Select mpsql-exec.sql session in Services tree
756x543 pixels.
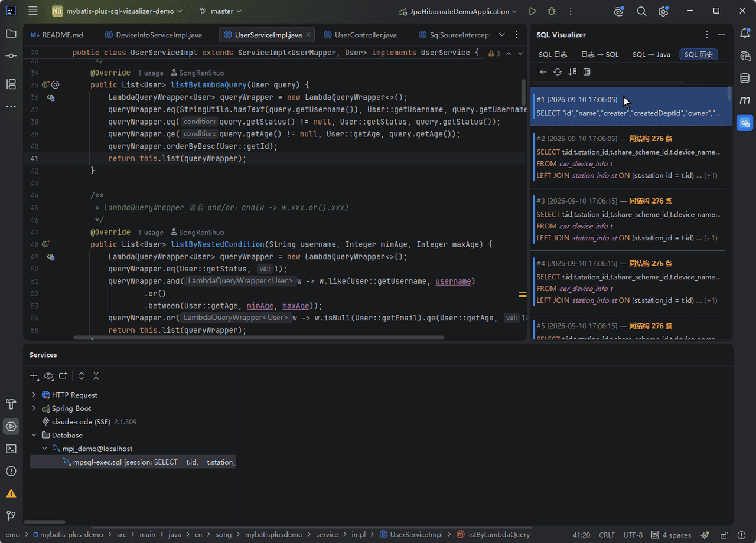click(132, 462)
